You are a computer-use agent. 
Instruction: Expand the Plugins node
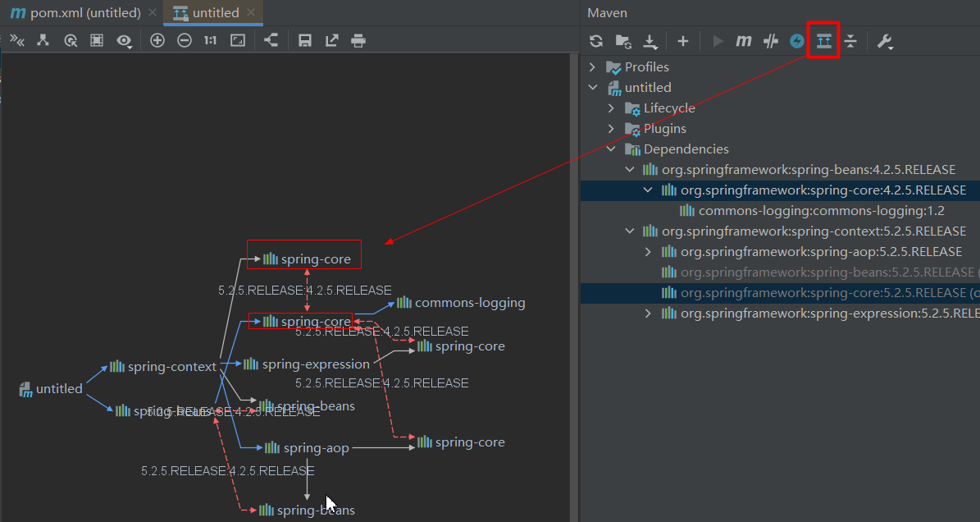pos(611,129)
